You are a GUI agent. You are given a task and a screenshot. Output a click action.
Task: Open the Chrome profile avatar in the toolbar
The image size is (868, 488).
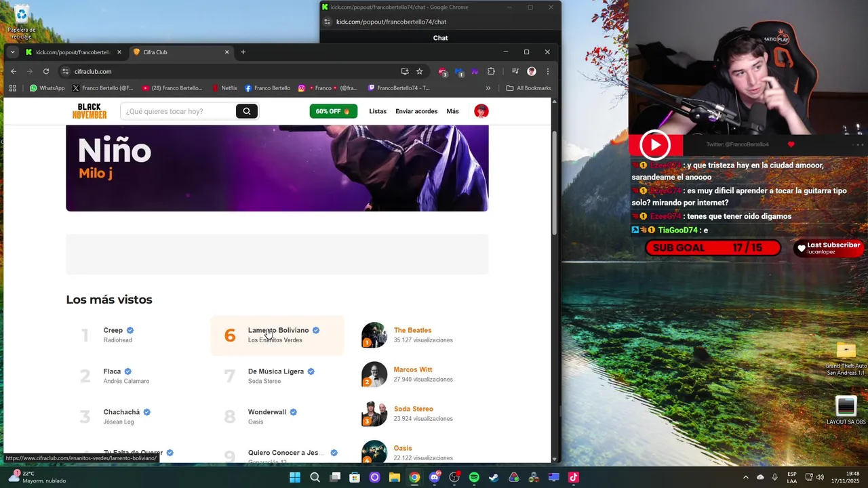[532, 71]
